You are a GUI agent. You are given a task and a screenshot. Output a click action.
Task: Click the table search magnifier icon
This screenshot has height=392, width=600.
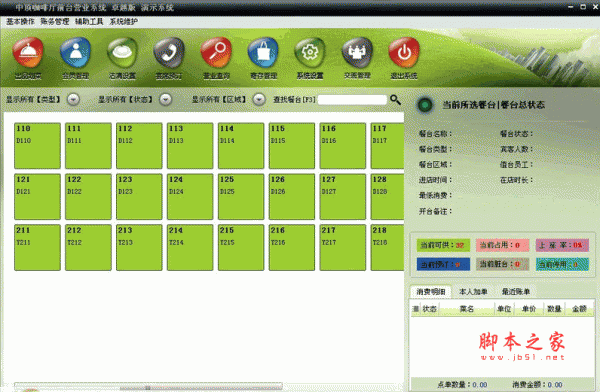pyautogui.click(x=395, y=100)
